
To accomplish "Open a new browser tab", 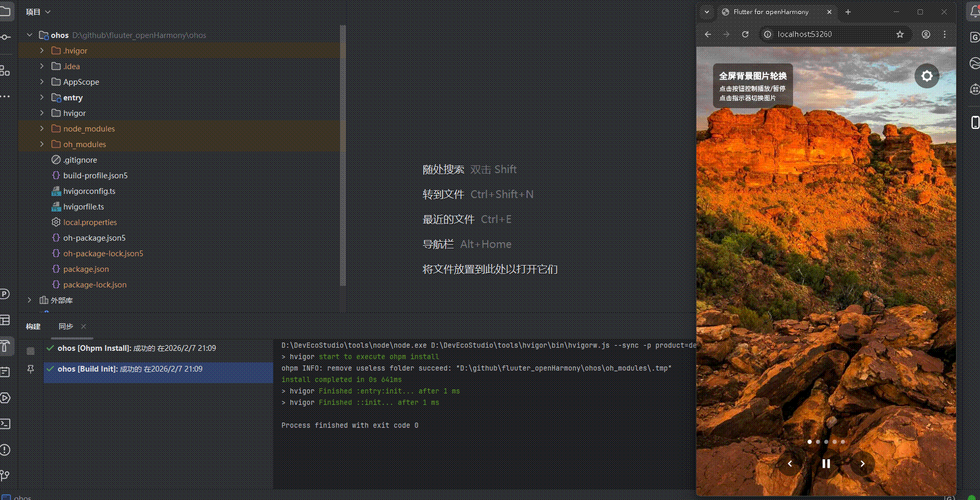I will point(848,12).
